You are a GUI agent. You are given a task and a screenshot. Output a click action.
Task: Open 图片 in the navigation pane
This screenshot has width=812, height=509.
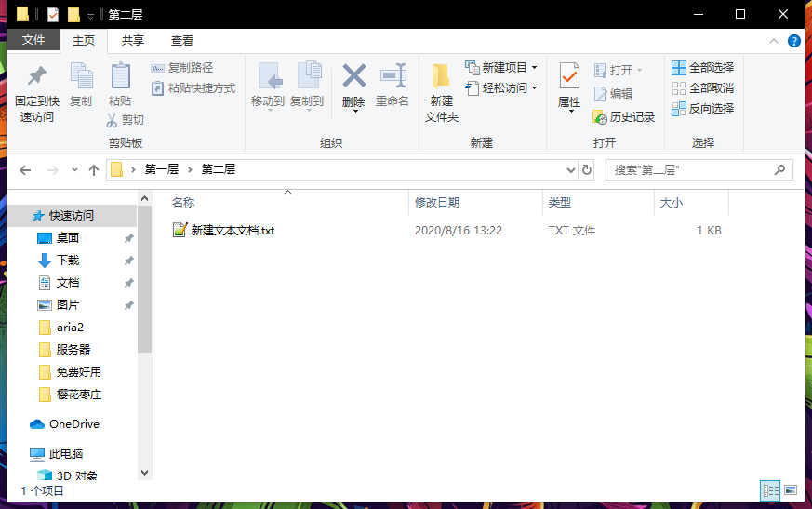tap(68, 305)
